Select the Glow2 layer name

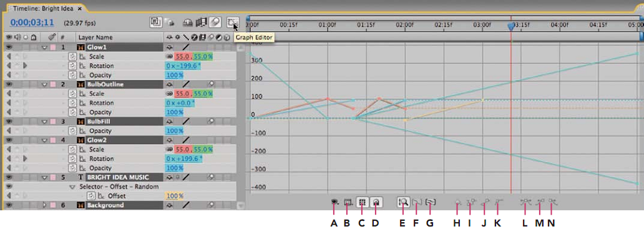coord(97,140)
